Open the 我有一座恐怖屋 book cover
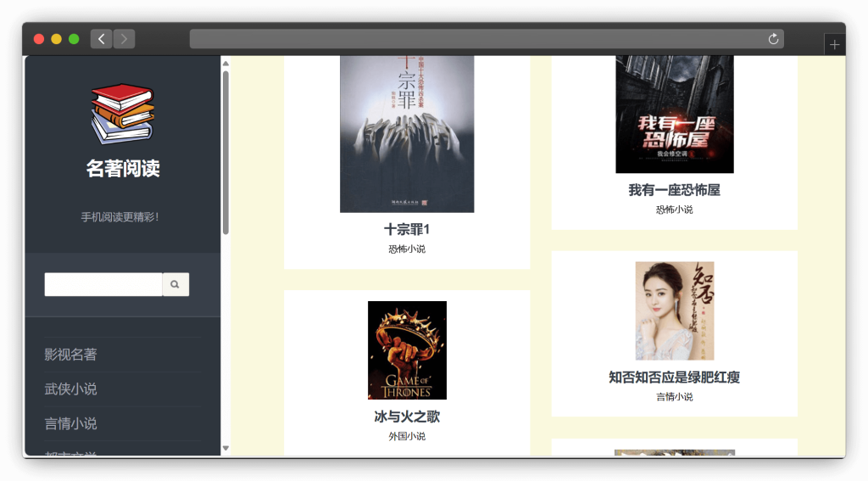 point(675,115)
